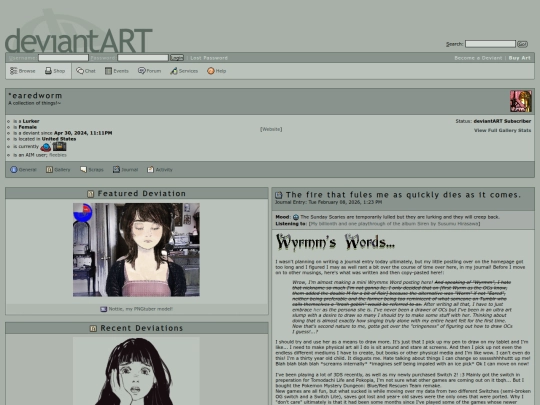
Task: Click the icon beside Nottie caption
Action: pos(104,309)
